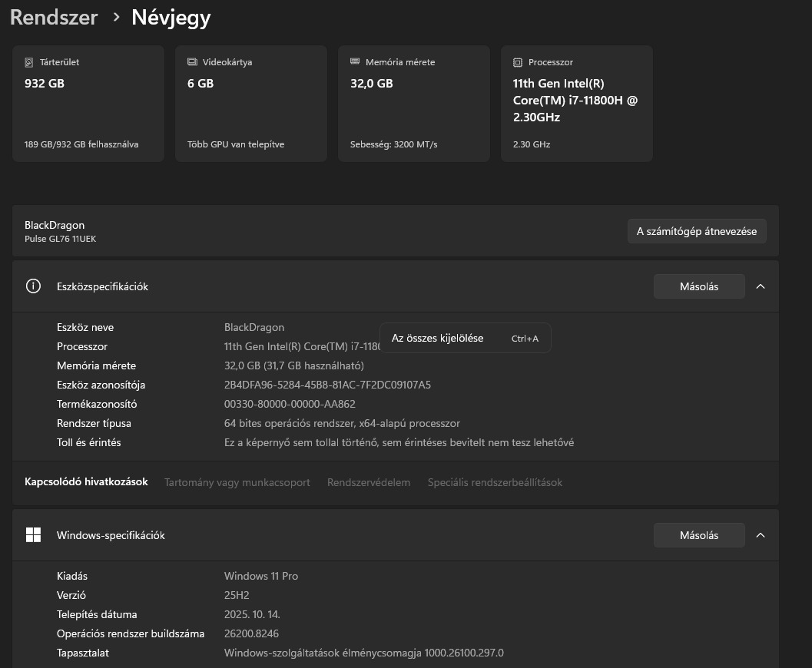Click the Videokártya graphics card icon
812x668 pixels.
tap(192, 62)
